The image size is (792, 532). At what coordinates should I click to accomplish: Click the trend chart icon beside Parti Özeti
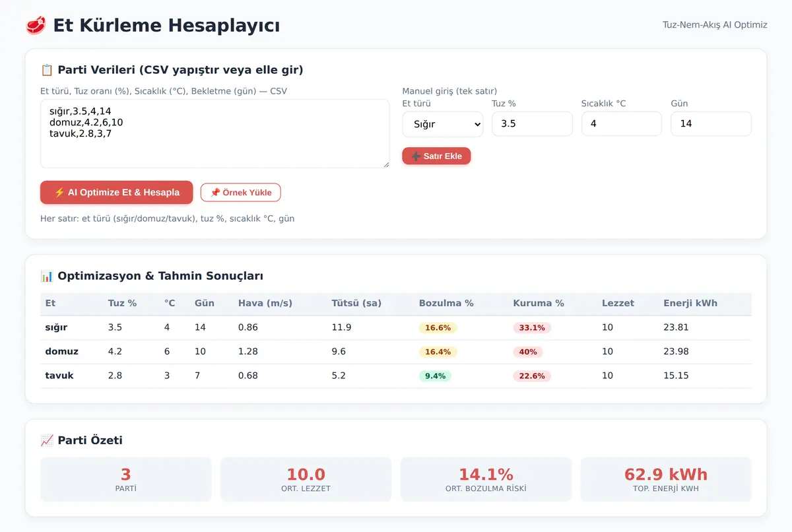pos(47,440)
